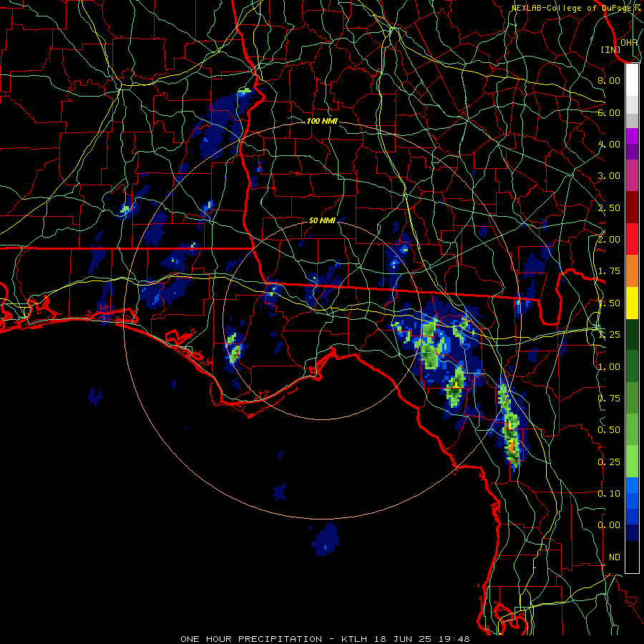Pick the white swatch on the color scale
The height and width of the screenshot is (644, 644).
click(x=632, y=80)
